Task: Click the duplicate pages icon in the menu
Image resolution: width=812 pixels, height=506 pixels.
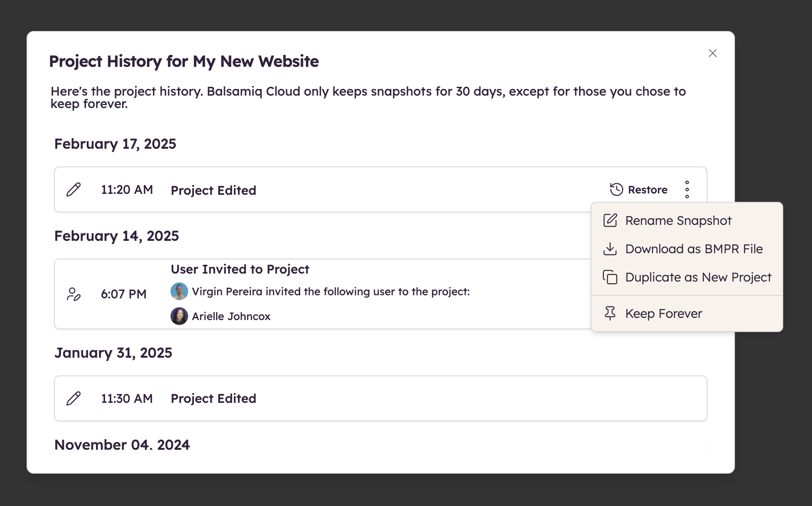Action: point(610,277)
